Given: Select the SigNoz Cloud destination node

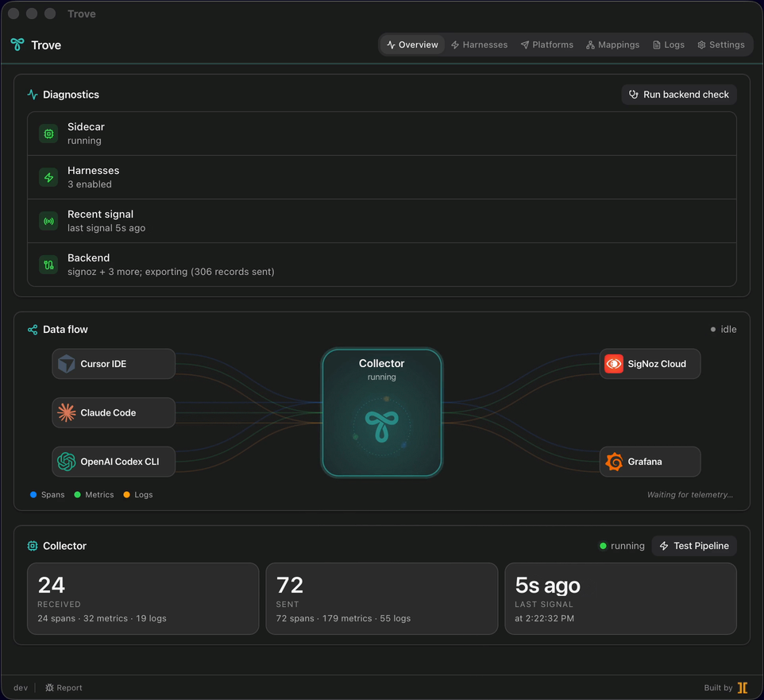Looking at the screenshot, I should (x=650, y=364).
